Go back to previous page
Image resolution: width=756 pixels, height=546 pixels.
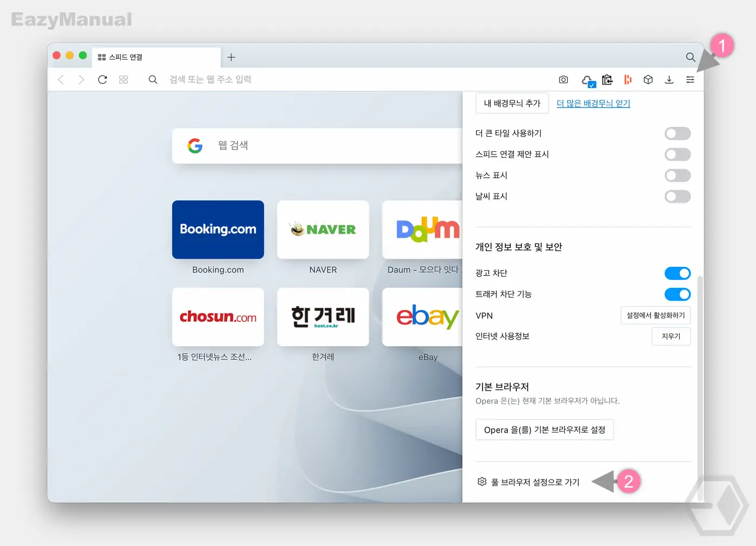[61, 79]
